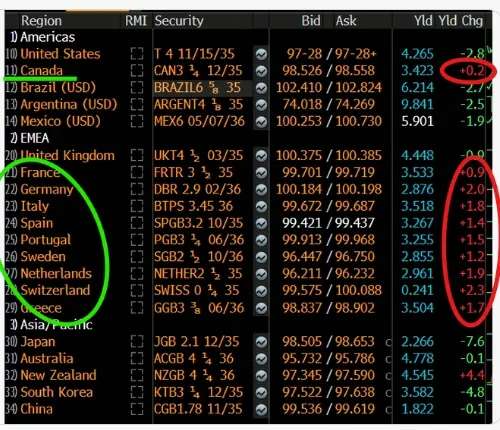Viewport: 500px width, 430px height.
Task: Click yield value 9.841 for Argentina
Action: point(418,105)
